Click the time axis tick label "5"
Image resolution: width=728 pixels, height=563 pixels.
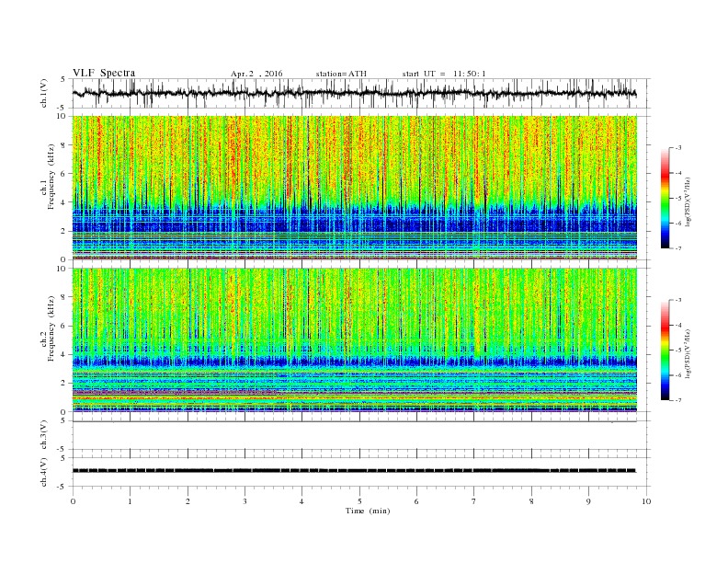pos(359,501)
